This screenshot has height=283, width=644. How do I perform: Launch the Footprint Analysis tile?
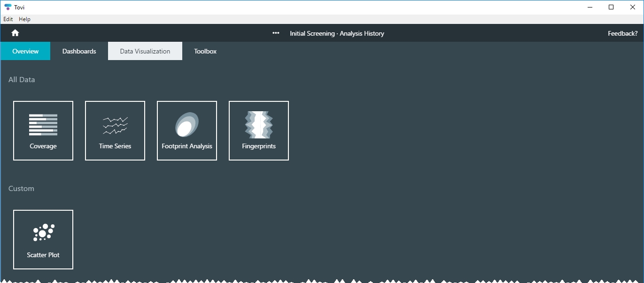pos(187,131)
